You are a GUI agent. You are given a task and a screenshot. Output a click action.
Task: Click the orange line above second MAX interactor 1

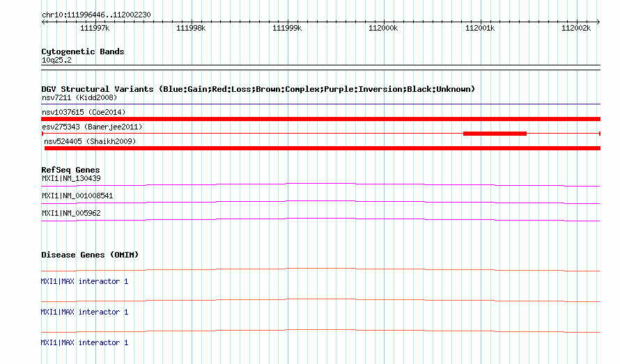pos(320,301)
